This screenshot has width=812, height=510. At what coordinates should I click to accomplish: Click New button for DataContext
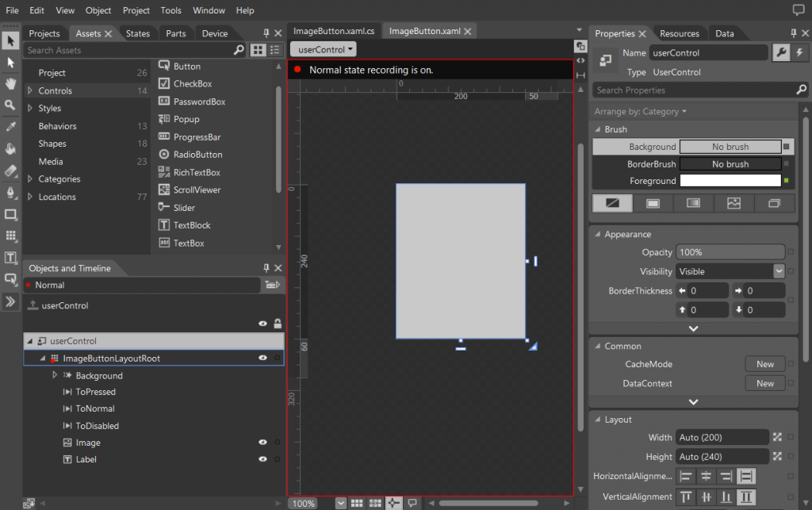click(x=764, y=383)
